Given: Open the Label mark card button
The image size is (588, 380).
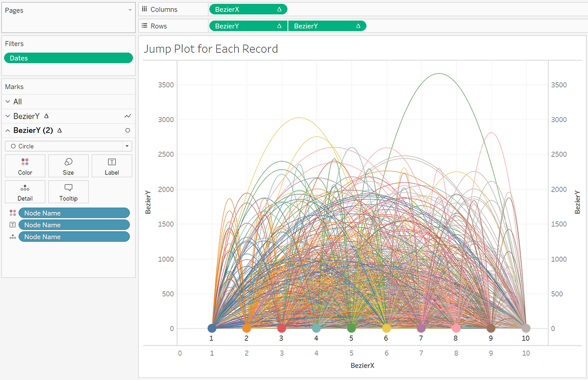Looking at the screenshot, I should (x=112, y=166).
